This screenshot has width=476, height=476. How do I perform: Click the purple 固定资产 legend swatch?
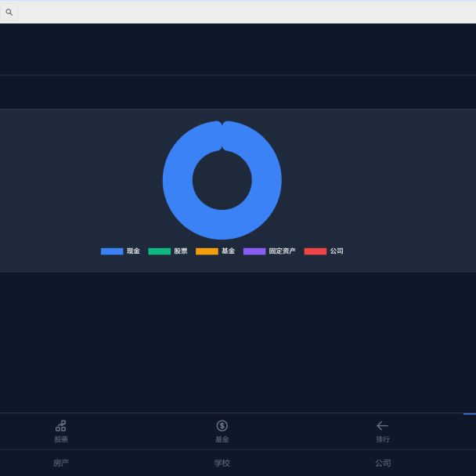click(x=254, y=251)
